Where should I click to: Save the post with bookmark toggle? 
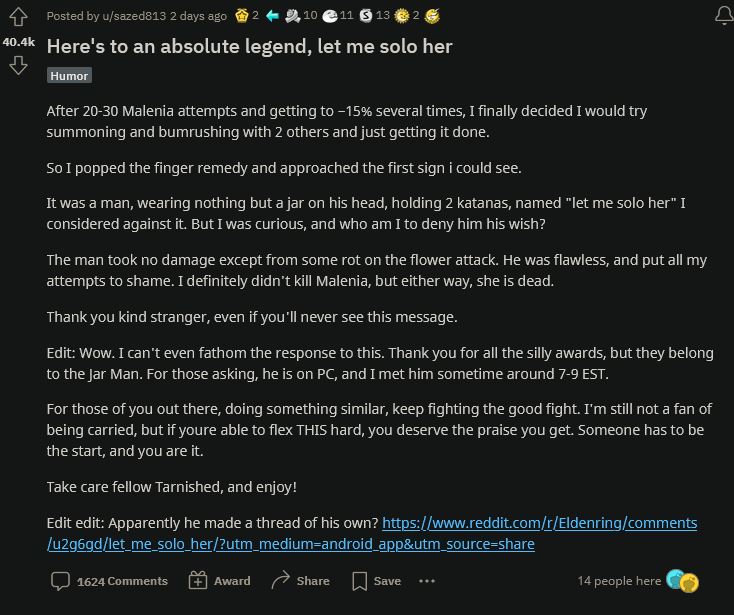click(x=376, y=581)
